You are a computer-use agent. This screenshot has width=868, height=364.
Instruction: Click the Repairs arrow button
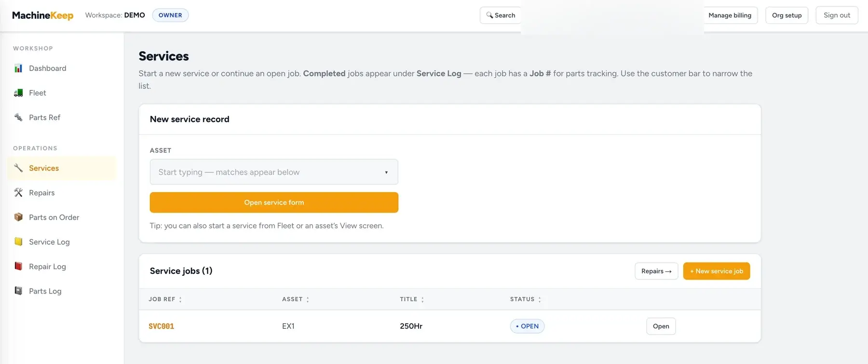[x=656, y=271]
